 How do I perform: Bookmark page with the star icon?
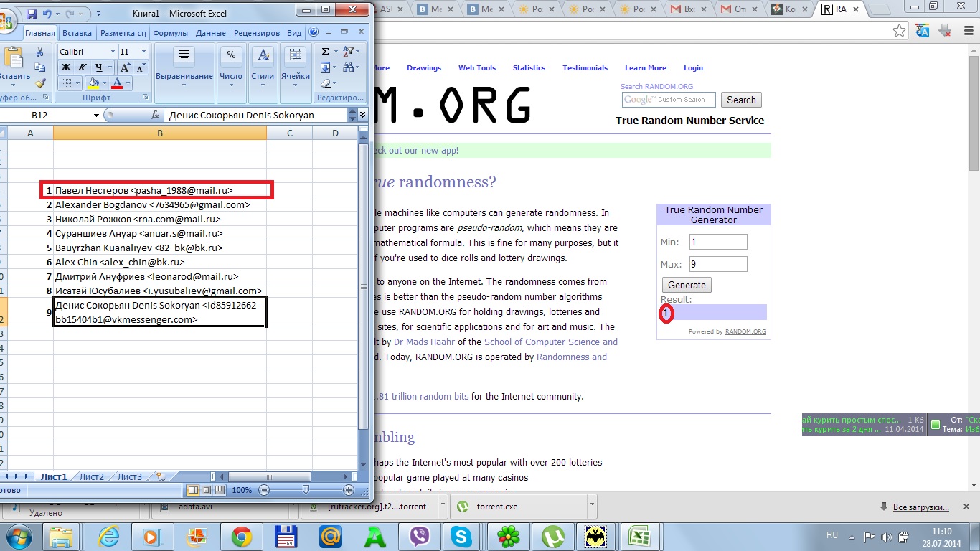[900, 31]
